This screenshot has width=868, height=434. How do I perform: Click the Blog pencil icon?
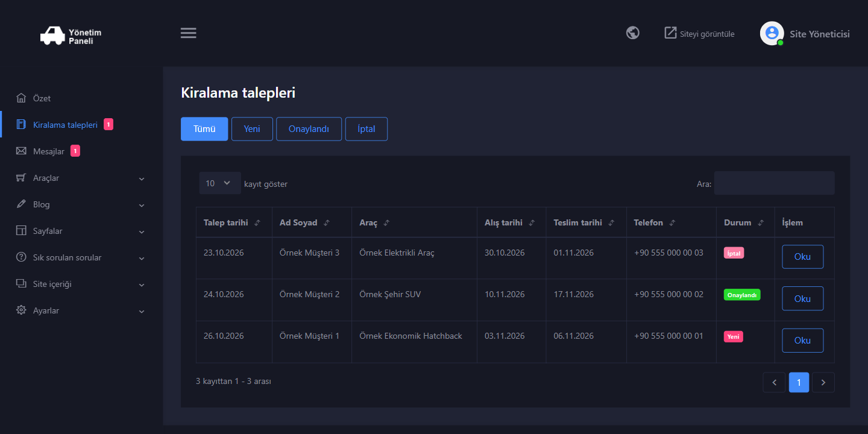(21, 204)
